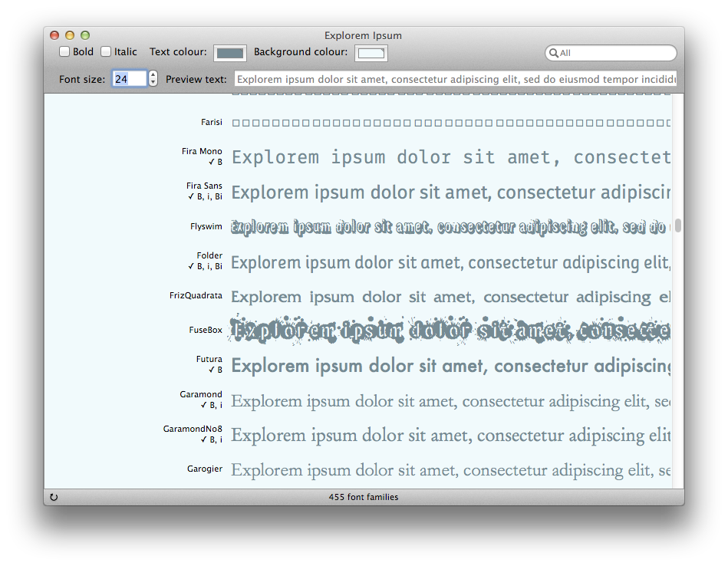Screen dimensions: 728x566
Task: Click the 455 font families status text
Action: point(364,497)
